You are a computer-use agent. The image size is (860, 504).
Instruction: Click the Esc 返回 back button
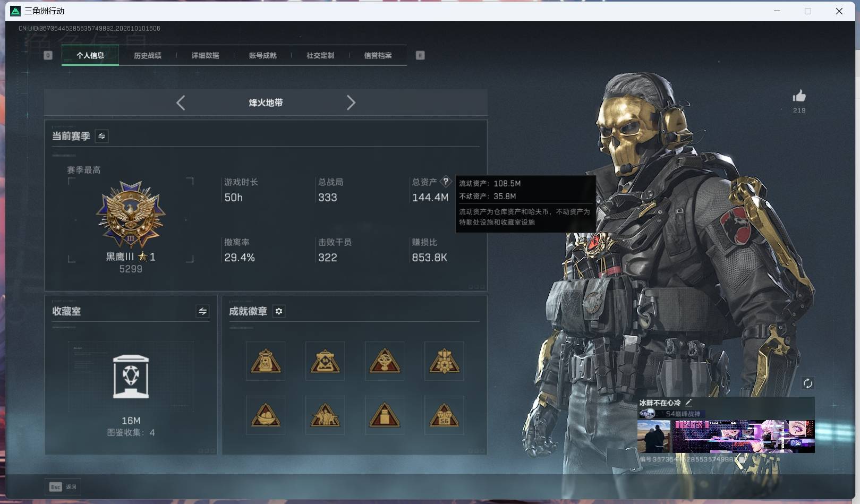point(63,486)
